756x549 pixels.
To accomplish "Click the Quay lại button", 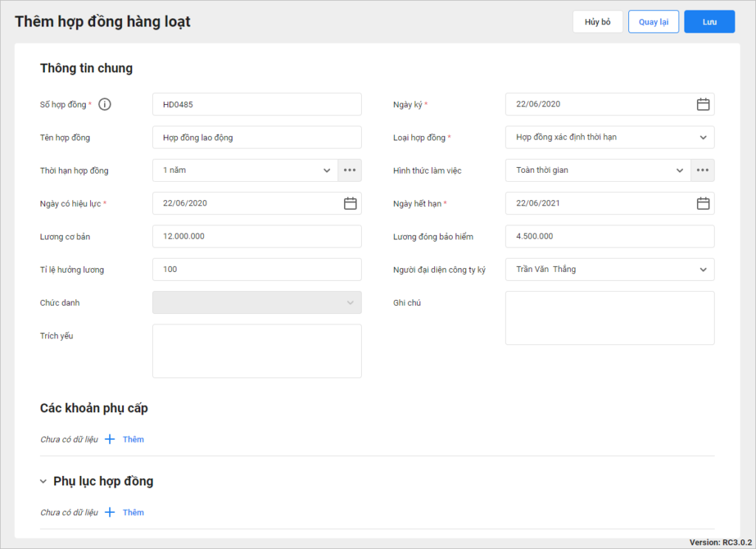I will pos(653,22).
